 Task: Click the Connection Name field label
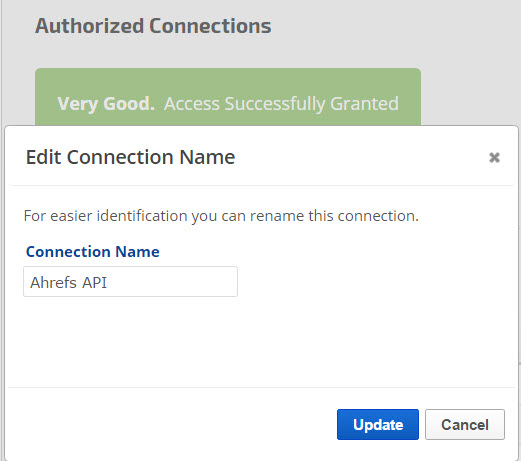click(93, 252)
